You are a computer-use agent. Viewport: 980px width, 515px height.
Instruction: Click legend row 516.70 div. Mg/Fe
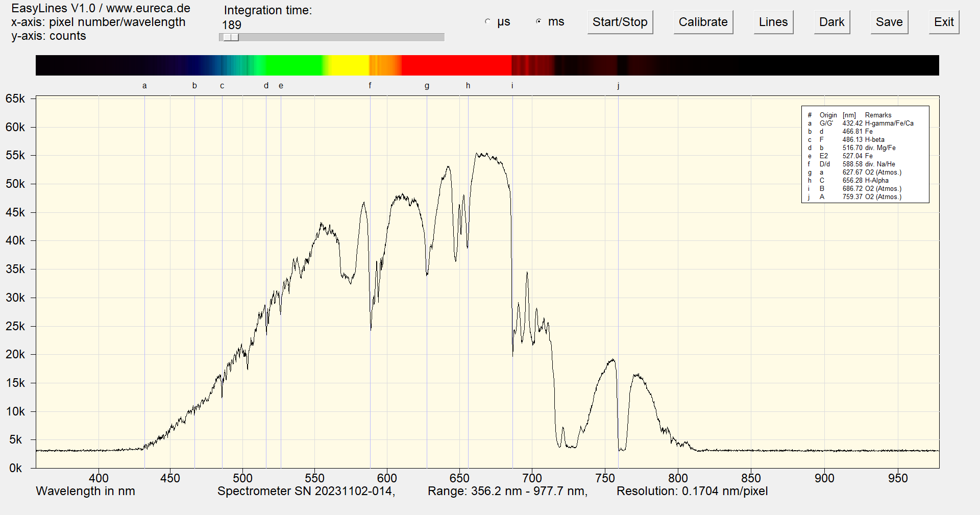point(851,148)
